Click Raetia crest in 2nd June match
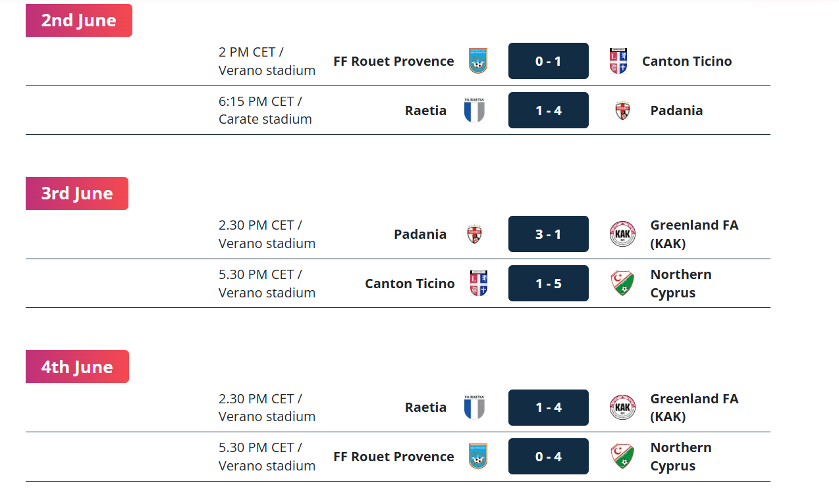This screenshot has height=504, width=839. (x=474, y=110)
